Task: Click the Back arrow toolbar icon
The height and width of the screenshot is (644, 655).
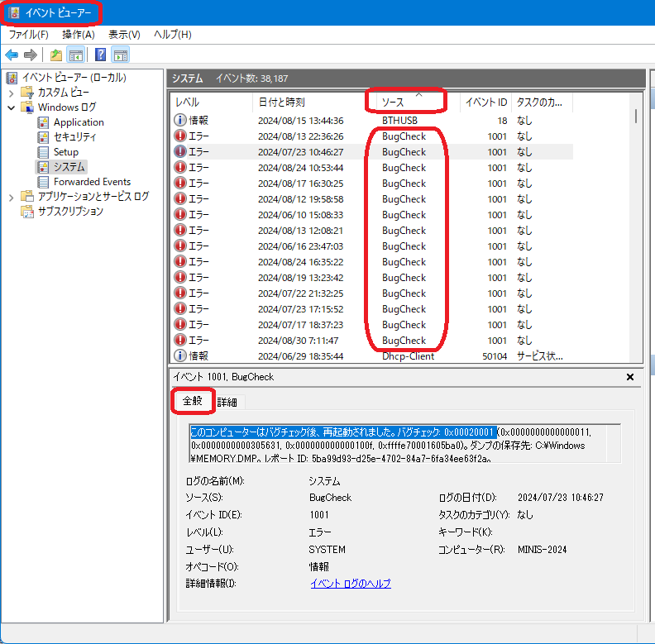Action: point(12,55)
